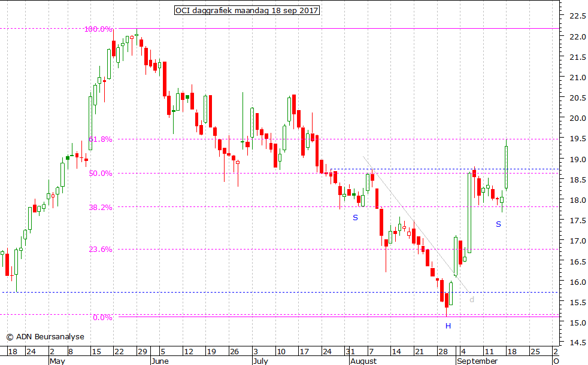Click the '19.0' price axis label
The width and height of the screenshot is (588, 365).
point(577,159)
